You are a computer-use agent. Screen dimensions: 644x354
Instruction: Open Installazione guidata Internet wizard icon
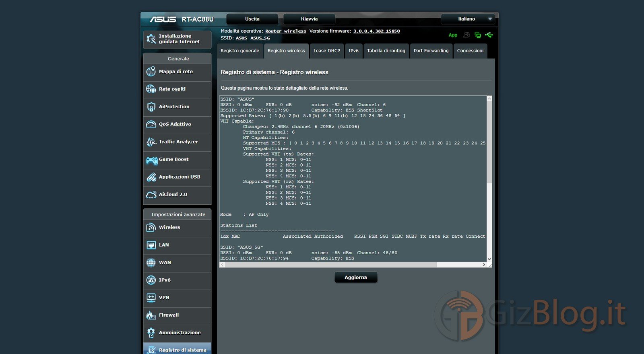pyautogui.click(x=151, y=39)
